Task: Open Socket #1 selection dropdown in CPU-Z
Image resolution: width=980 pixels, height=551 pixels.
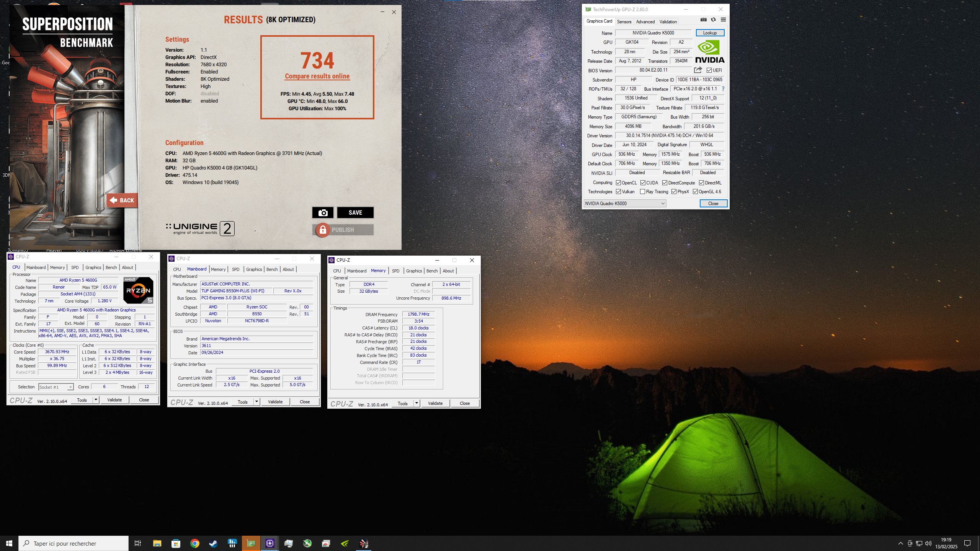Action: pos(56,387)
